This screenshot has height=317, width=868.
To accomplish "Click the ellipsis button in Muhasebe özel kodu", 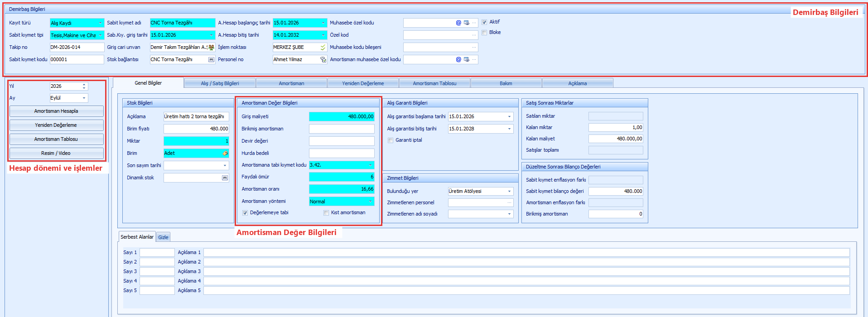I will tap(474, 23).
